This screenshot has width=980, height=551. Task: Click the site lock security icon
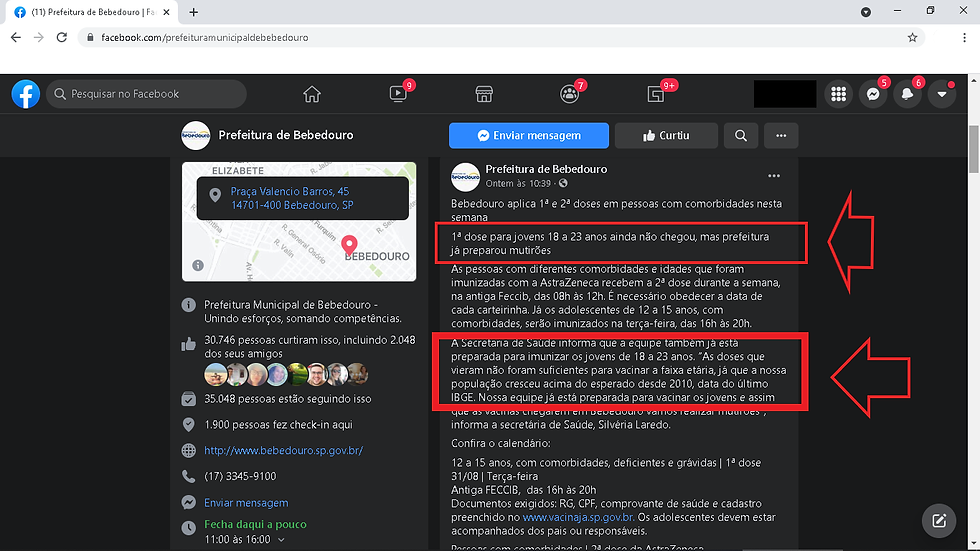[x=90, y=37]
